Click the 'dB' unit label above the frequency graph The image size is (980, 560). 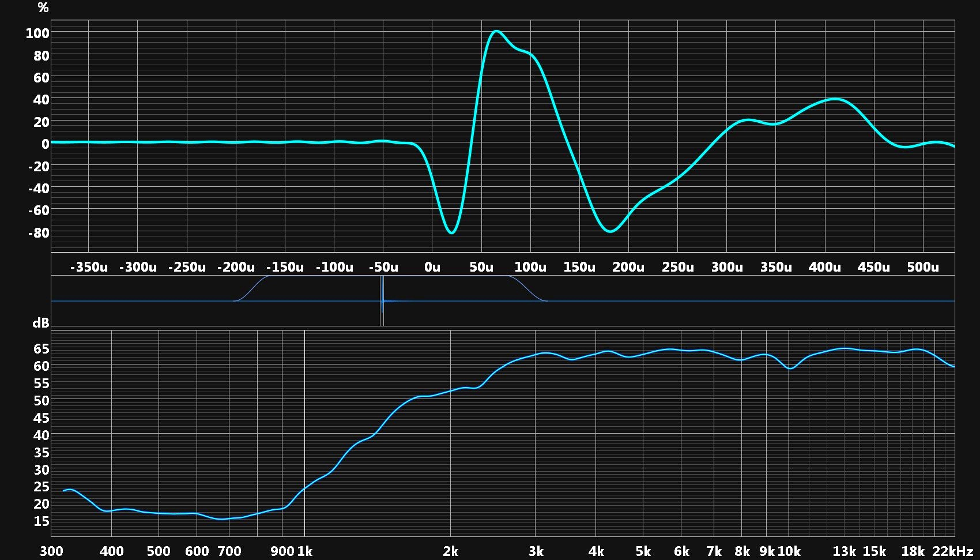41,323
